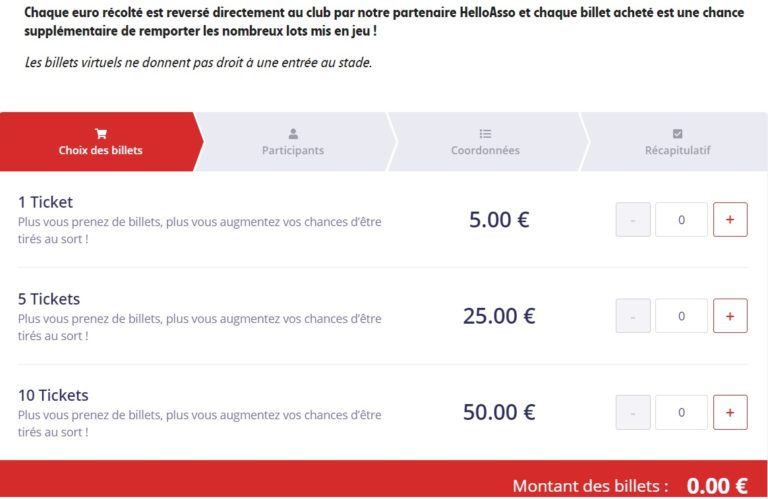Viewport: 768px width, 499px height.
Task: Open the Choix des billets step
Action: pos(100,150)
